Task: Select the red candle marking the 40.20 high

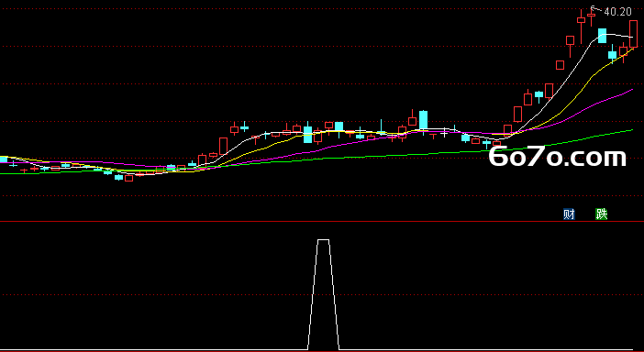Action: click(x=591, y=16)
